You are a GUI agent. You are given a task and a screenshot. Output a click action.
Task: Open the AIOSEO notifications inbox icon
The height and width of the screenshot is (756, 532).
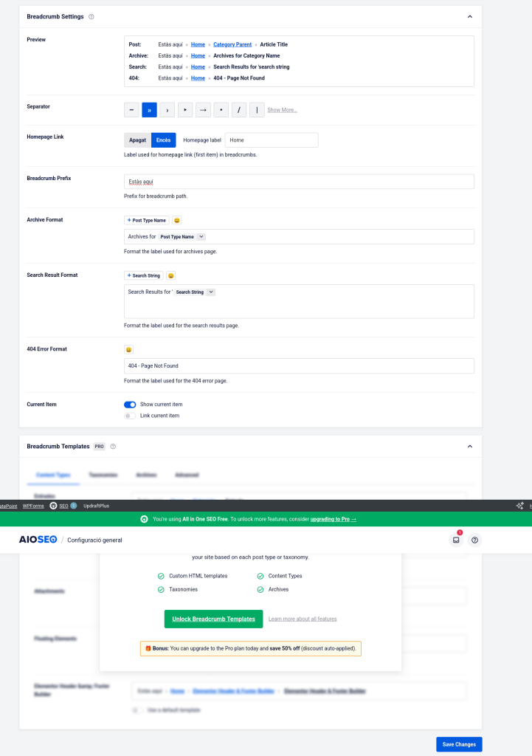pyautogui.click(x=456, y=540)
